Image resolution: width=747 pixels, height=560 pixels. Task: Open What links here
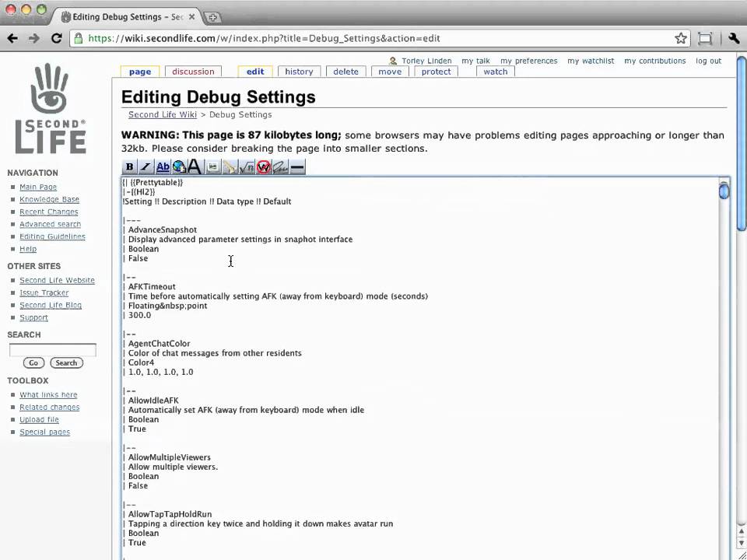point(48,395)
